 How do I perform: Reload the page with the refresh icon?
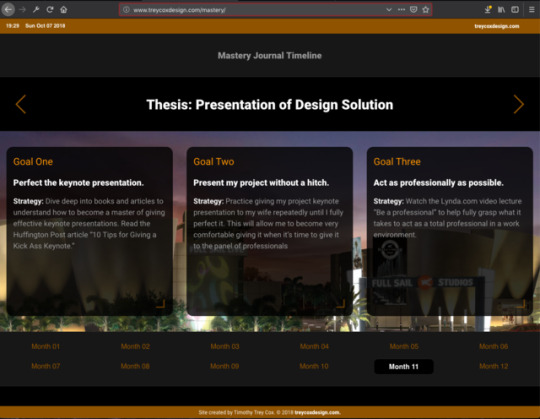pyautogui.click(x=50, y=10)
